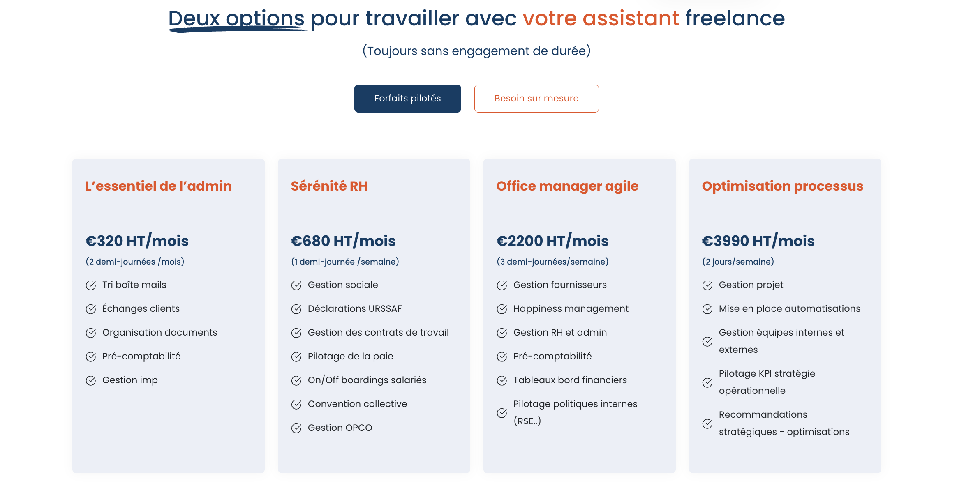Click the Deux options underlined heading text

[236, 19]
